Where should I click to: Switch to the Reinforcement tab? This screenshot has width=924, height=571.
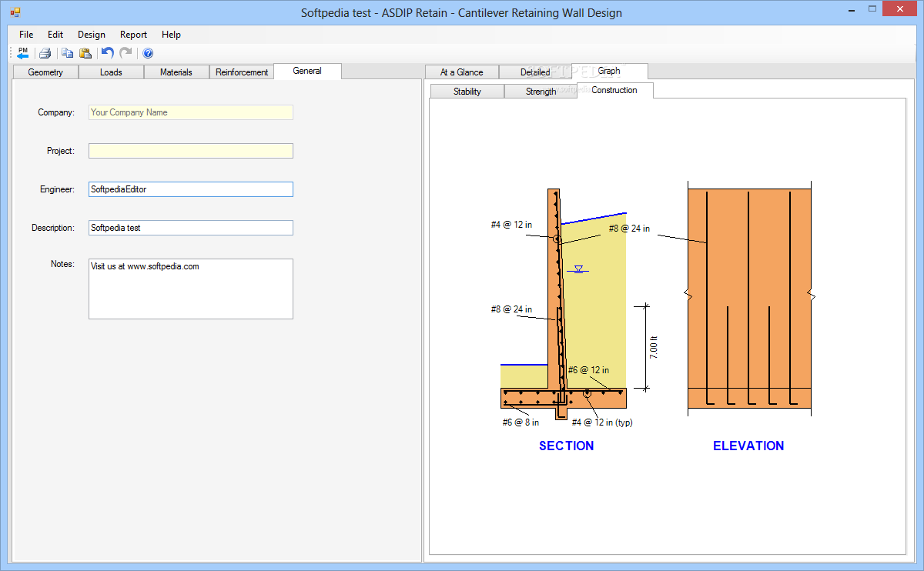[242, 72]
